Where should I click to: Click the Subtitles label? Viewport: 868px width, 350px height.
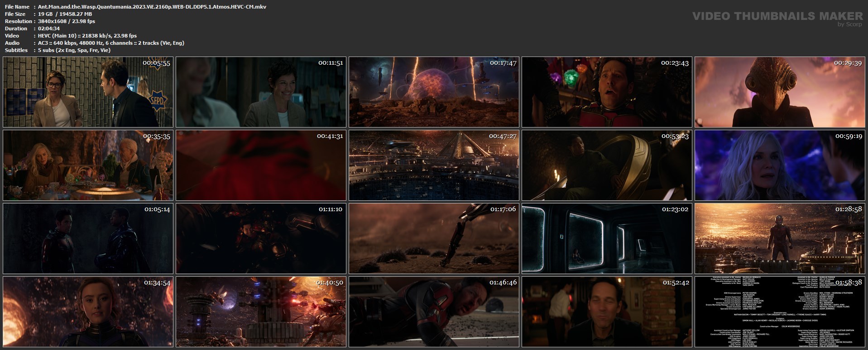[16, 50]
